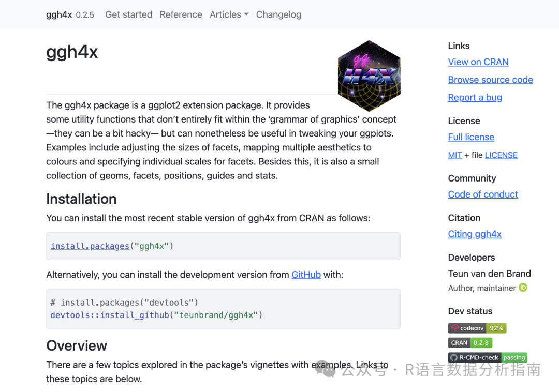Viewport: 559px width, 392px height.
Task: Follow the GitHub link in Installation text
Action: (x=306, y=275)
